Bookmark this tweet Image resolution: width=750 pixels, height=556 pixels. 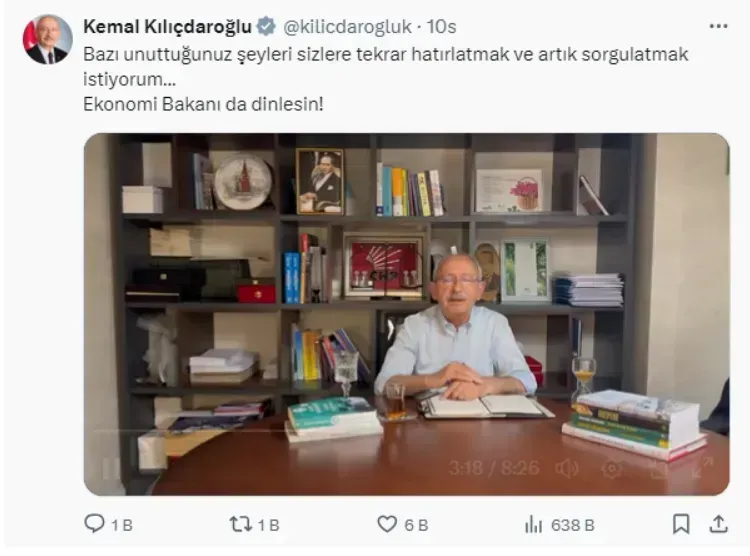click(681, 524)
